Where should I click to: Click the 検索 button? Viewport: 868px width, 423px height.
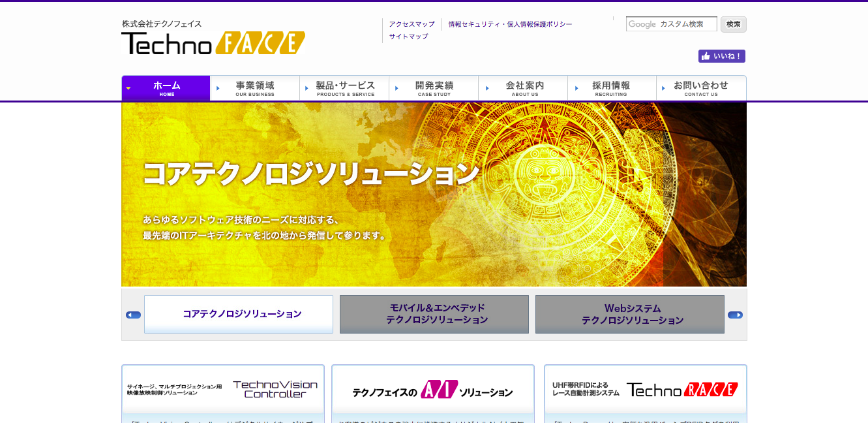(x=734, y=24)
